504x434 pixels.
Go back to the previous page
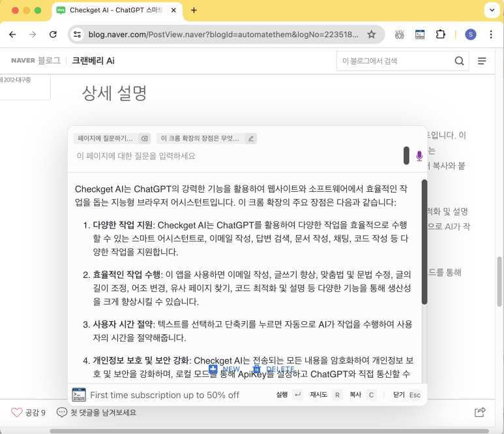point(12,35)
